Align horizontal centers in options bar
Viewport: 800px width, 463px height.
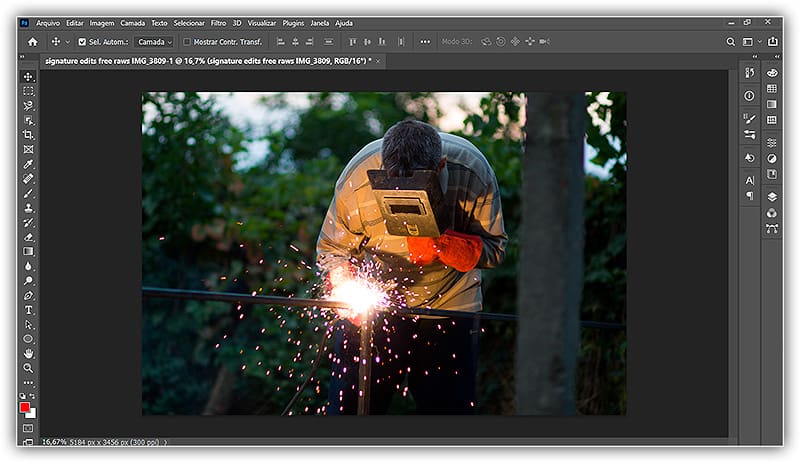(295, 42)
